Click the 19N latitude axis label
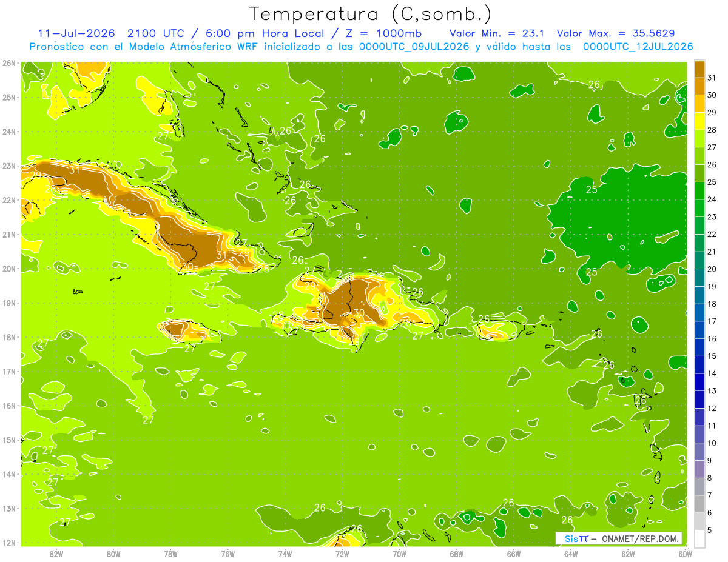Viewport: 728px width, 562px height. (9, 303)
